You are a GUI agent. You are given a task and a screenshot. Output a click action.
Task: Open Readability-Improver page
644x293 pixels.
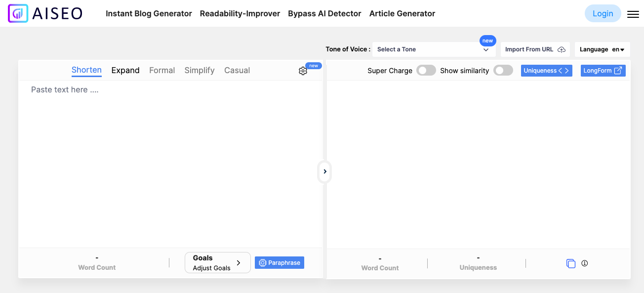240,14
